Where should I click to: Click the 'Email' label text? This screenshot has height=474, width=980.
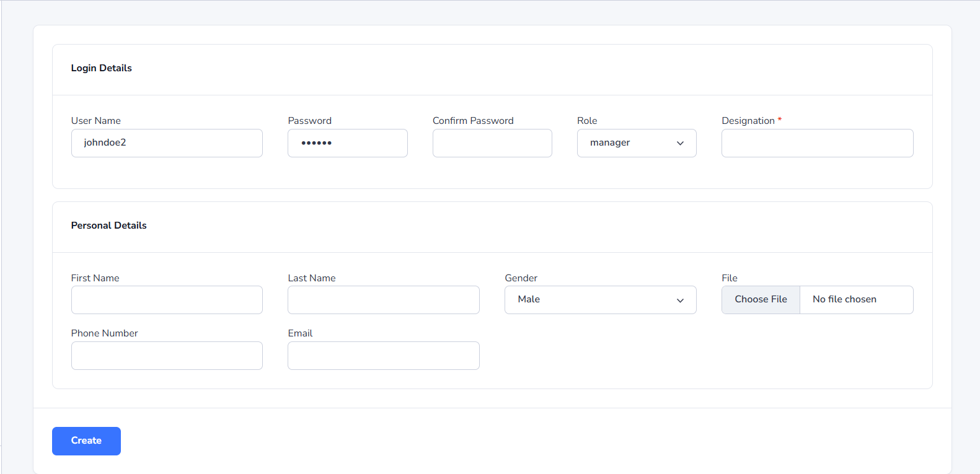coord(300,333)
